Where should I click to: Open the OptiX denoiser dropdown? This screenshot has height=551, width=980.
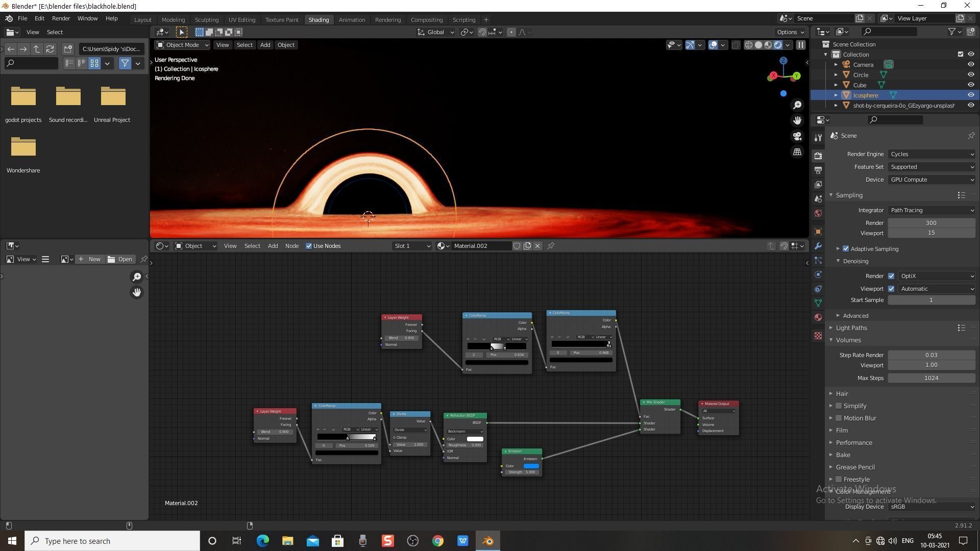coord(937,276)
